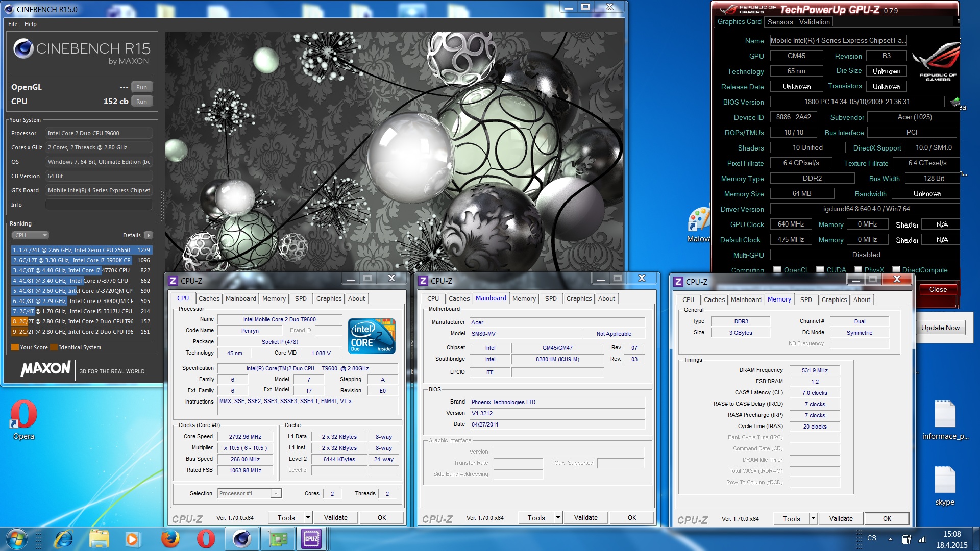
Task: Click the GM45 GPU value in GPU-Z
Action: (796, 56)
